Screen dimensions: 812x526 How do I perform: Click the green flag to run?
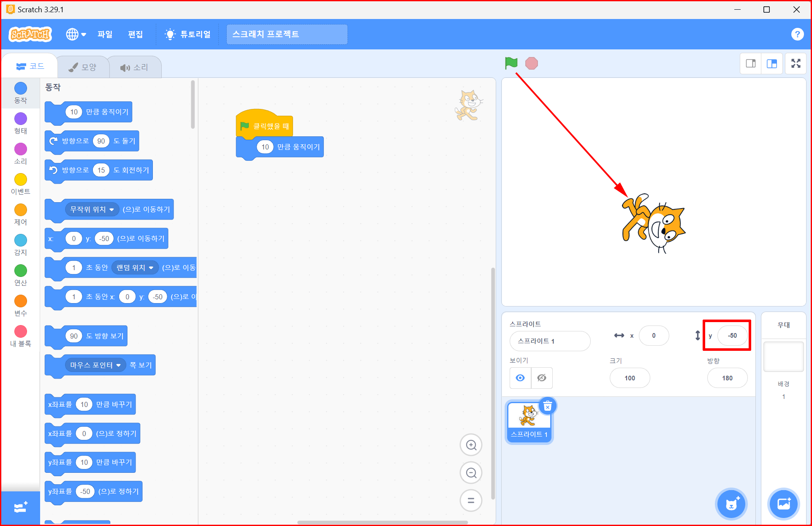511,63
